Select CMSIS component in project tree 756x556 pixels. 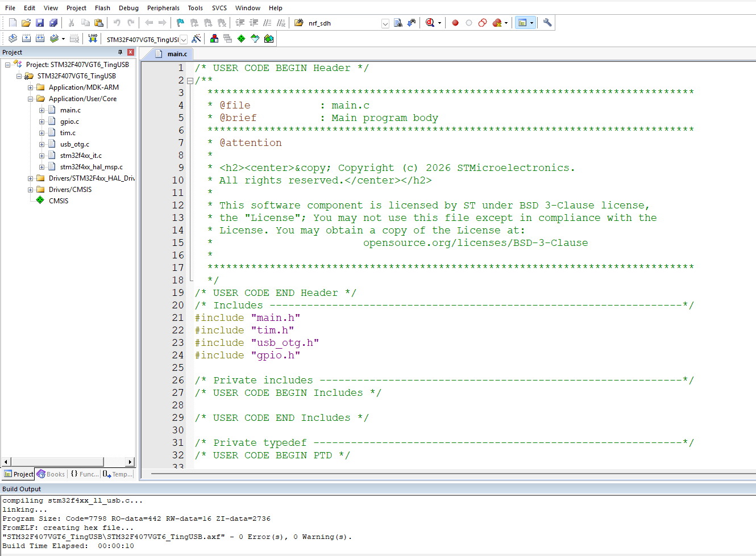tap(59, 201)
